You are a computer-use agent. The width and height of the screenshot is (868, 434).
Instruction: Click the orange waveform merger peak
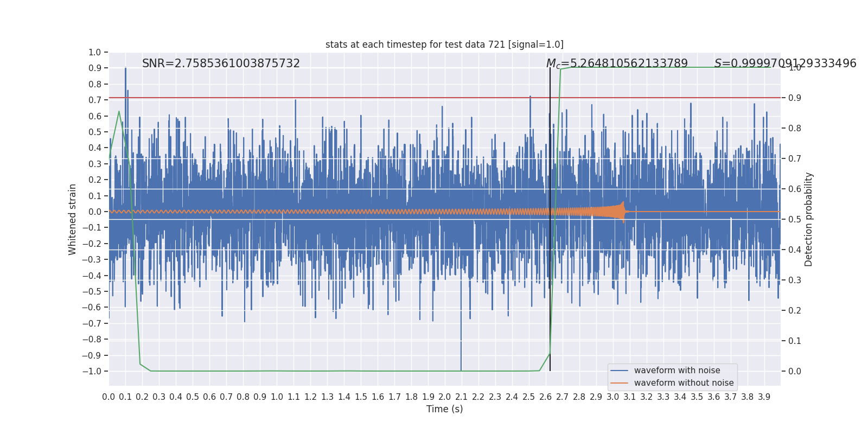[623, 212]
